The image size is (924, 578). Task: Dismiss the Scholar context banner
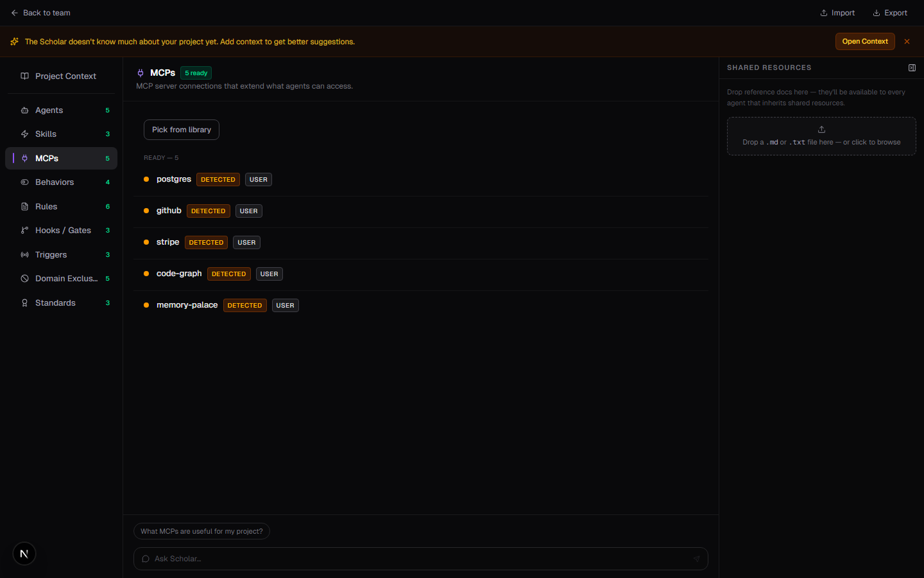pos(907,42)
